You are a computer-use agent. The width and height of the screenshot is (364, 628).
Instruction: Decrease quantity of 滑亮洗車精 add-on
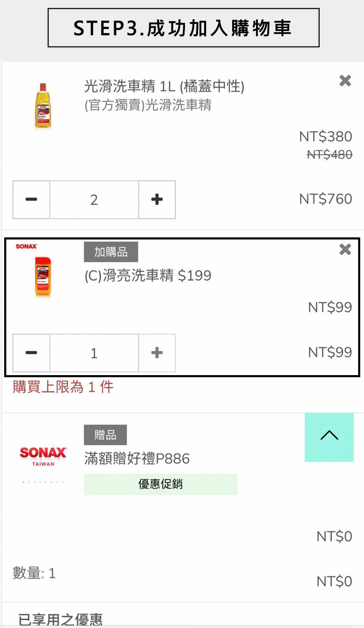click(x=31, y=353)
